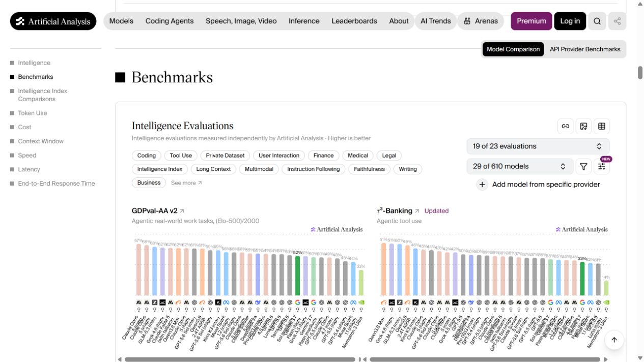Click the See more arrow icon
This screenshot has width=644, height=362.
pos(200,183)
